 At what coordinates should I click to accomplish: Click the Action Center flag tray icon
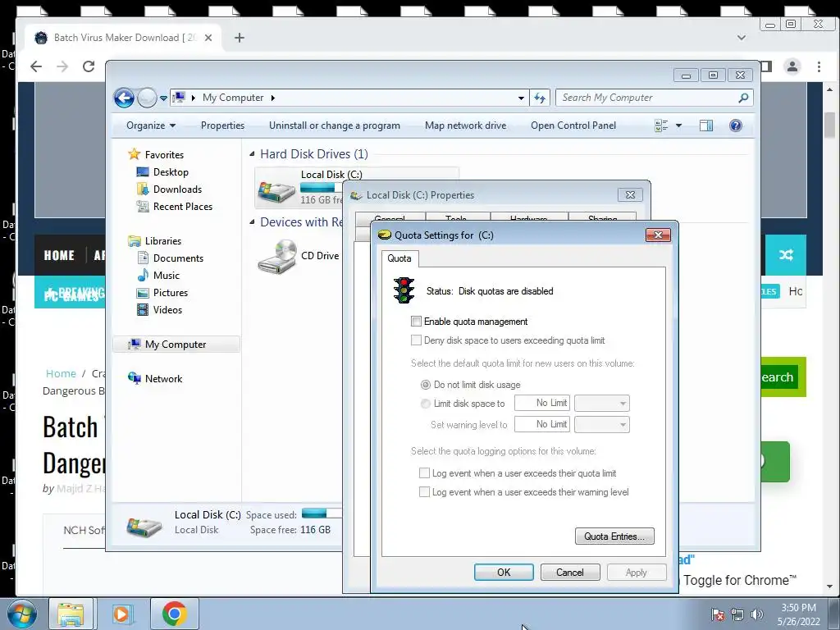coord(718,614)
